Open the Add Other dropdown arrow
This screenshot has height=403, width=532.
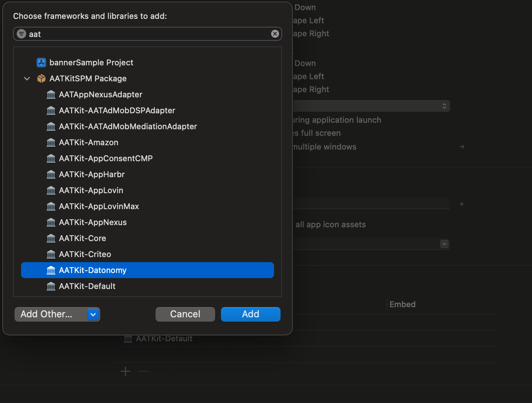tap(93, 314)
